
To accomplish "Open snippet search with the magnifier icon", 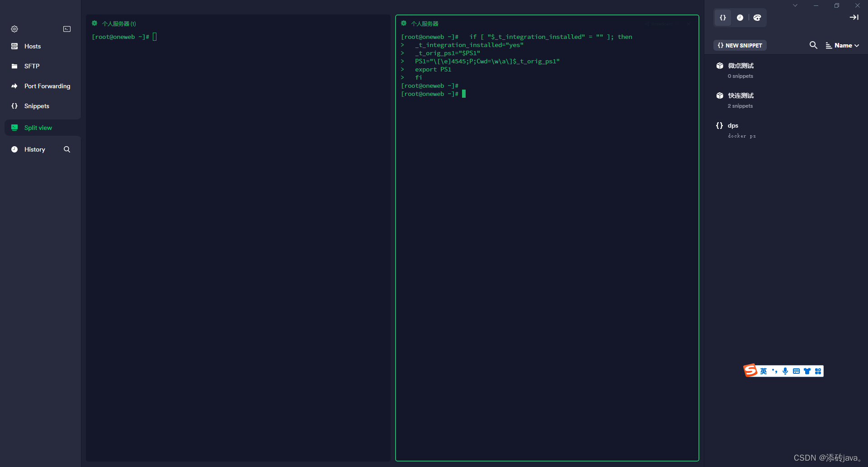I will (x=813, y=45).
